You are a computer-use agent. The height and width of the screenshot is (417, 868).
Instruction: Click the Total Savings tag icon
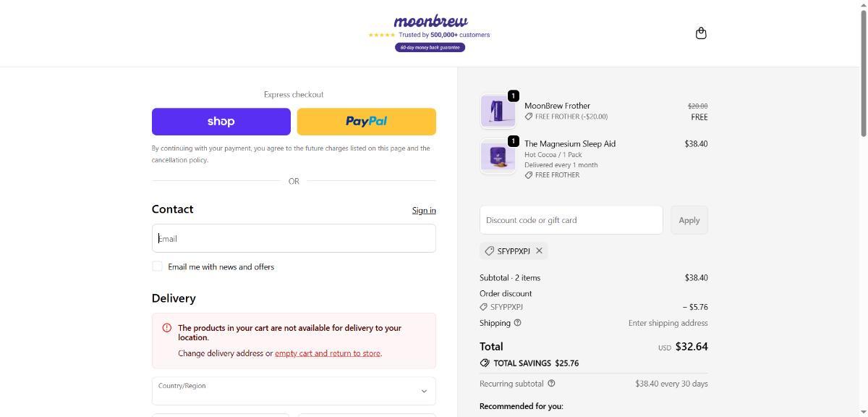[485, 363]
